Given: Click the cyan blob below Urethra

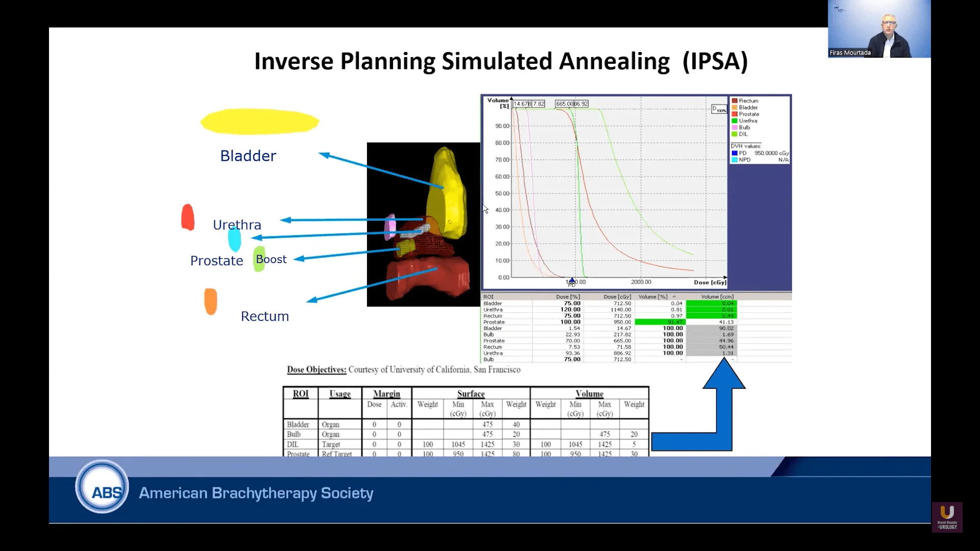Looking at the screenshot, I should (234, 239).
